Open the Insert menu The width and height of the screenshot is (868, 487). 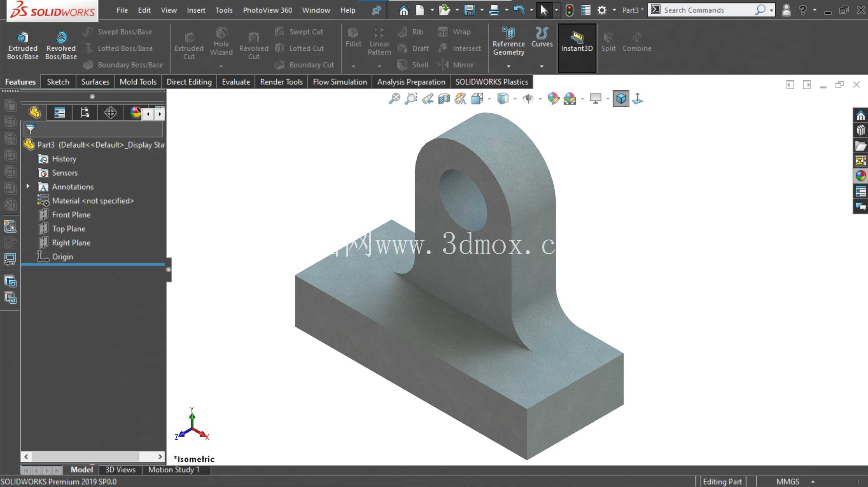(196, 10)
